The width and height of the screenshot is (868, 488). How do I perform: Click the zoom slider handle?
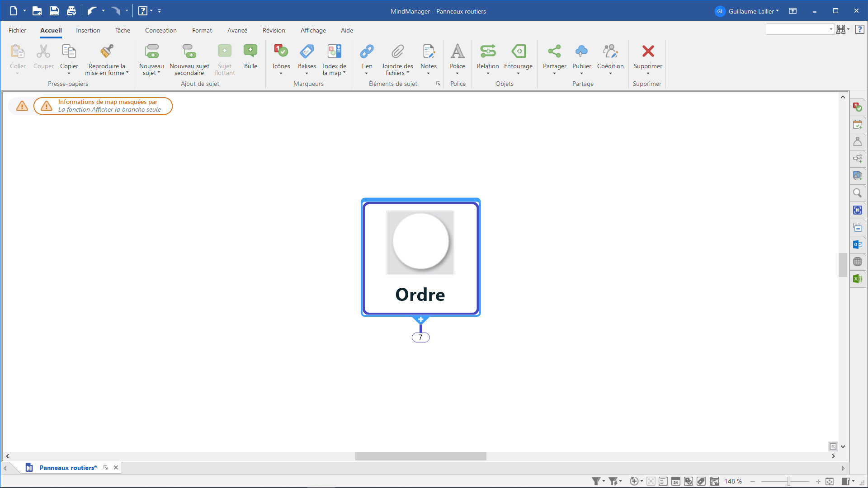coord(789,481)
